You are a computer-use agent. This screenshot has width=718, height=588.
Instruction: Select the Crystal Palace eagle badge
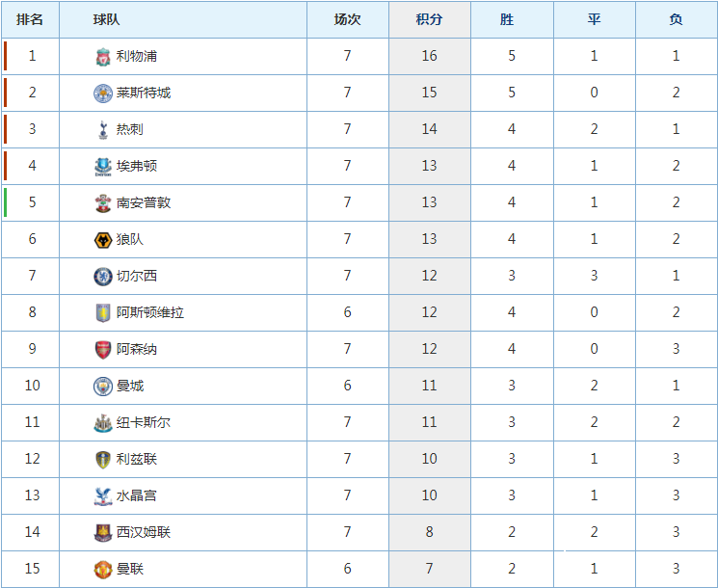pos(103,496)
